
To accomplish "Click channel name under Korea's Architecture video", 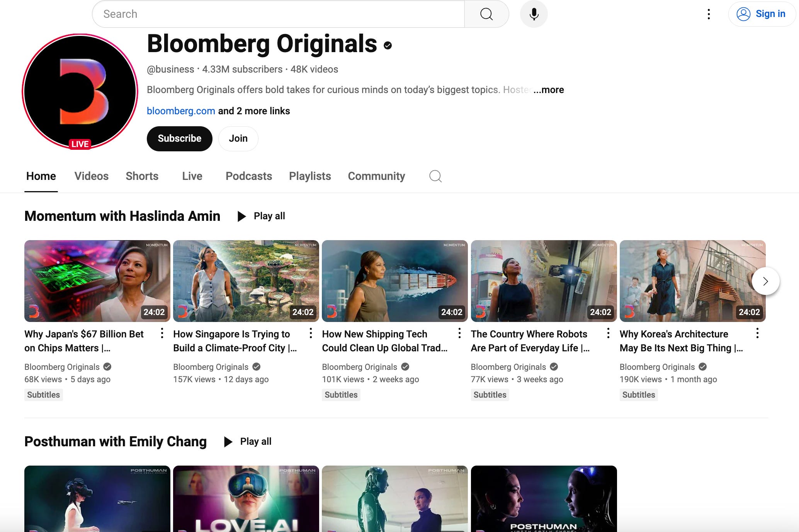I will click(657, 367).
